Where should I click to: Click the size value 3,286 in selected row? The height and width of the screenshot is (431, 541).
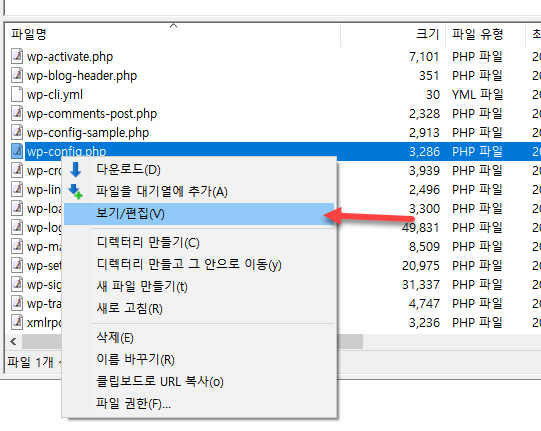point(424,151)
